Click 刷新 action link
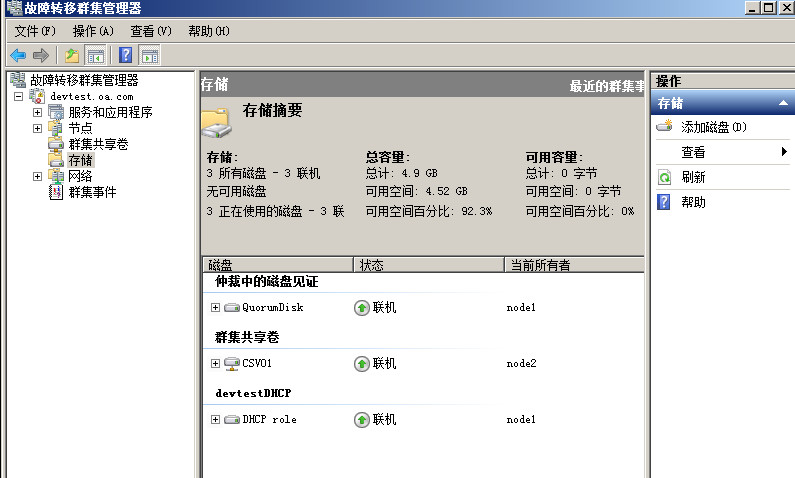The height and width of the screenshot is (478, 795). coord(693,177)
